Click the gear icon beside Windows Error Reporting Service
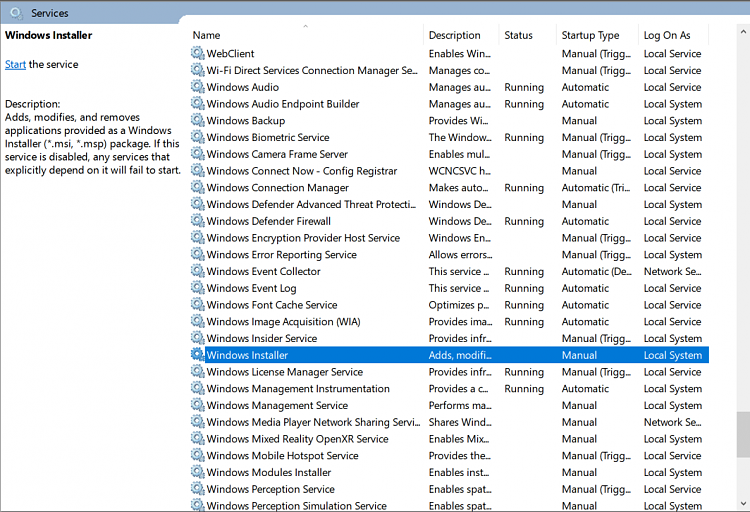The width and height of the screenshot is (750, 512). coord(198,254)
